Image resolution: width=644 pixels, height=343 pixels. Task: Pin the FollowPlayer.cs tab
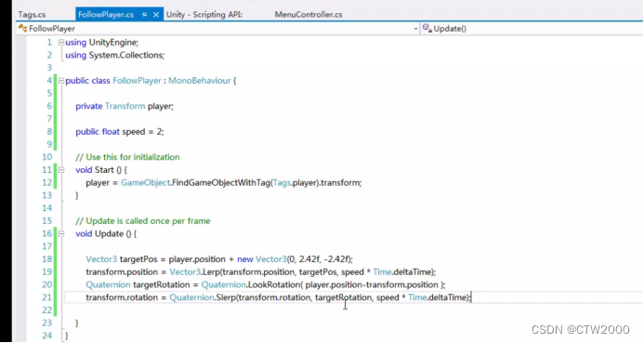pos(144,14)
